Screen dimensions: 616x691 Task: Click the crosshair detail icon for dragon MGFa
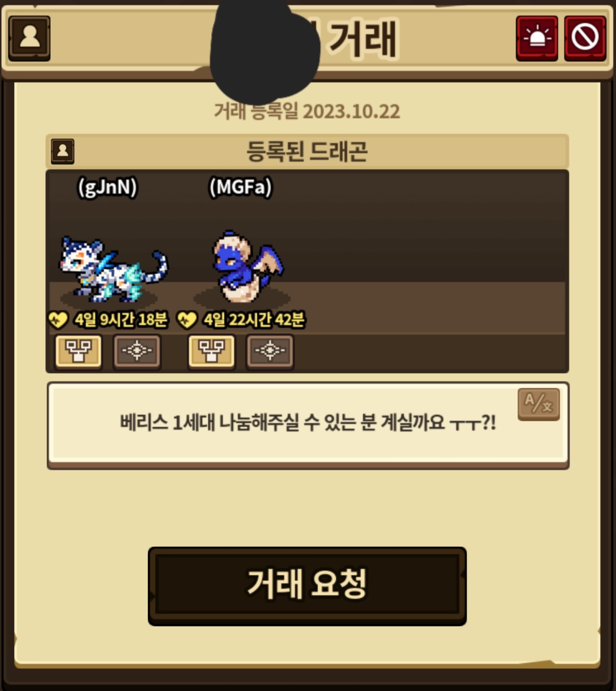click(270, 351)
